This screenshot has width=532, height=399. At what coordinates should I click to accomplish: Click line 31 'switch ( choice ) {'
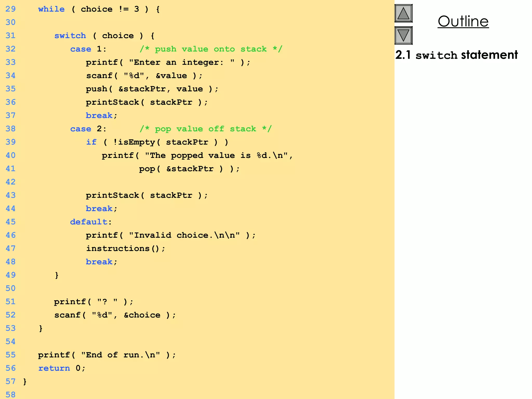tap(104, 36)
